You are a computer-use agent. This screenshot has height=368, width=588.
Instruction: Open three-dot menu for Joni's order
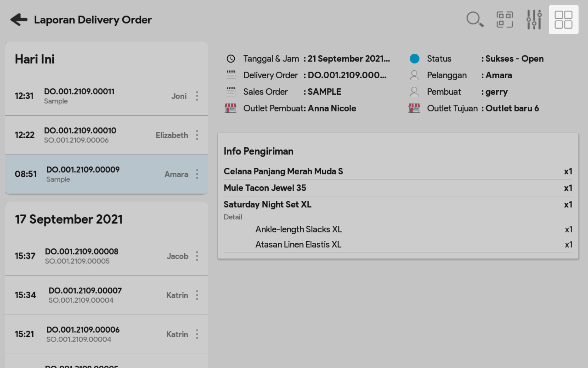pos(197,96)
